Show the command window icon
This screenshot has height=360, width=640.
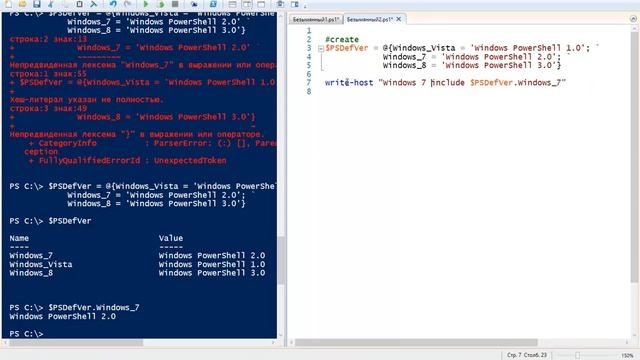point(280,4)
